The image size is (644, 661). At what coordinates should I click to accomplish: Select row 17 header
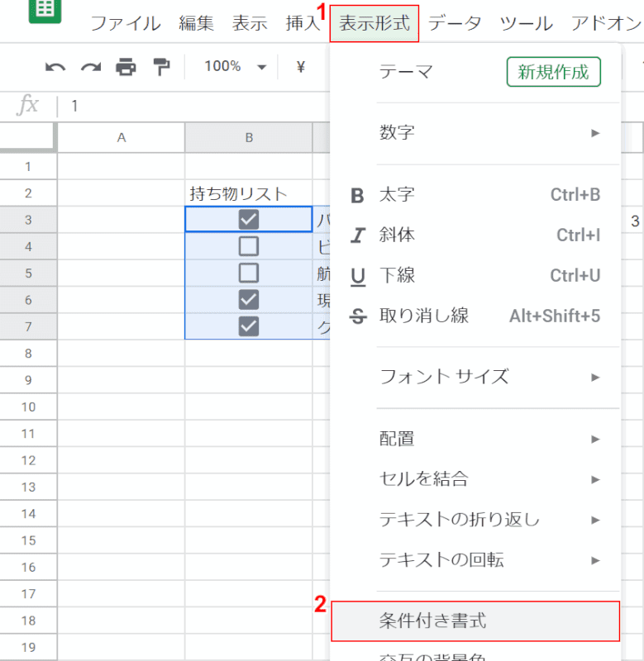(28, 594)
